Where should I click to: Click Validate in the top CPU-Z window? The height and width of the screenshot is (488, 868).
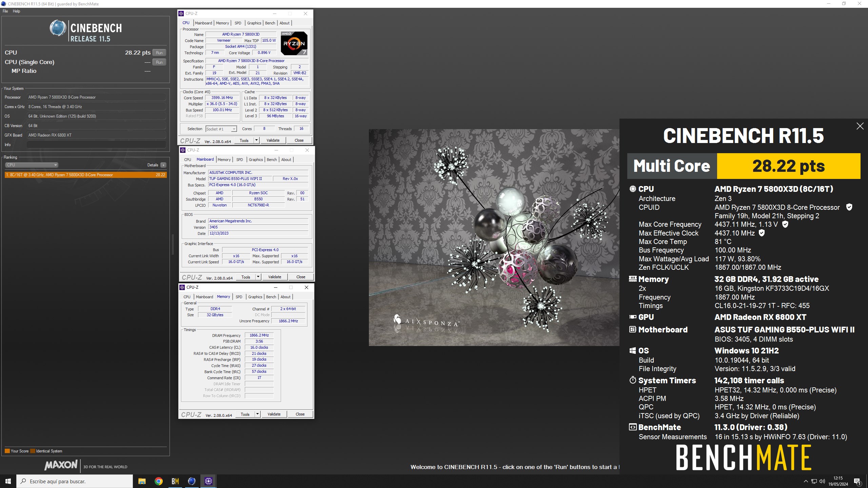point(273,140)
